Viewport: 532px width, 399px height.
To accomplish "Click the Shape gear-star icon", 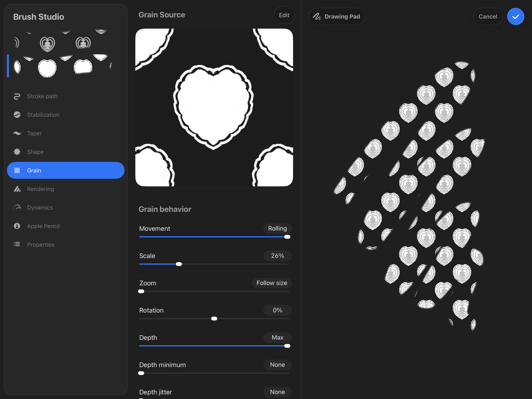I will (17, 152).
